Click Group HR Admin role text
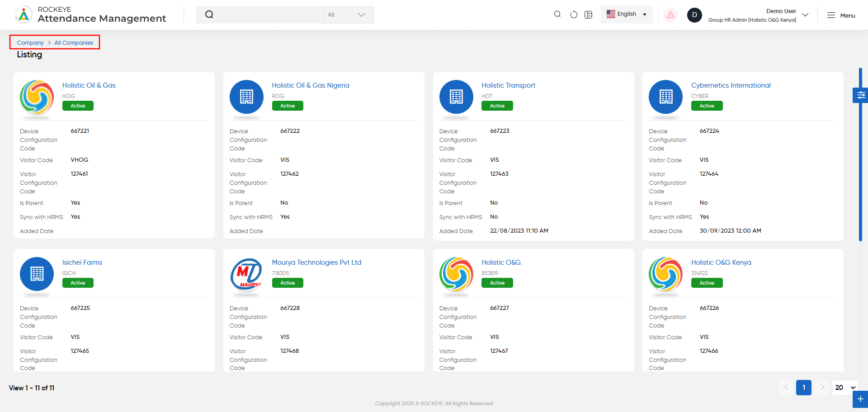 click(x=752, y=20)
